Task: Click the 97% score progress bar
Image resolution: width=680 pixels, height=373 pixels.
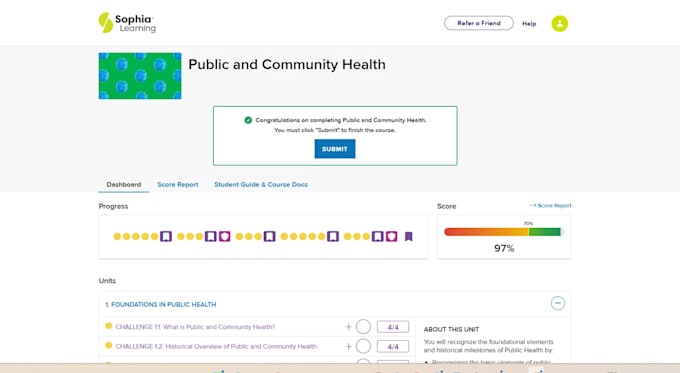Action: click(x=503, y=232)
